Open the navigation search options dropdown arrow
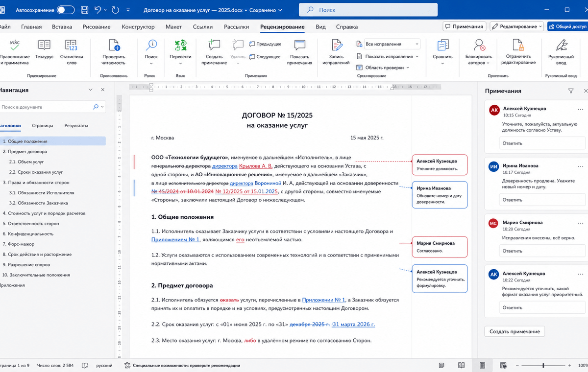The width and height of the screenshot is (588, 372). point(102,107)
